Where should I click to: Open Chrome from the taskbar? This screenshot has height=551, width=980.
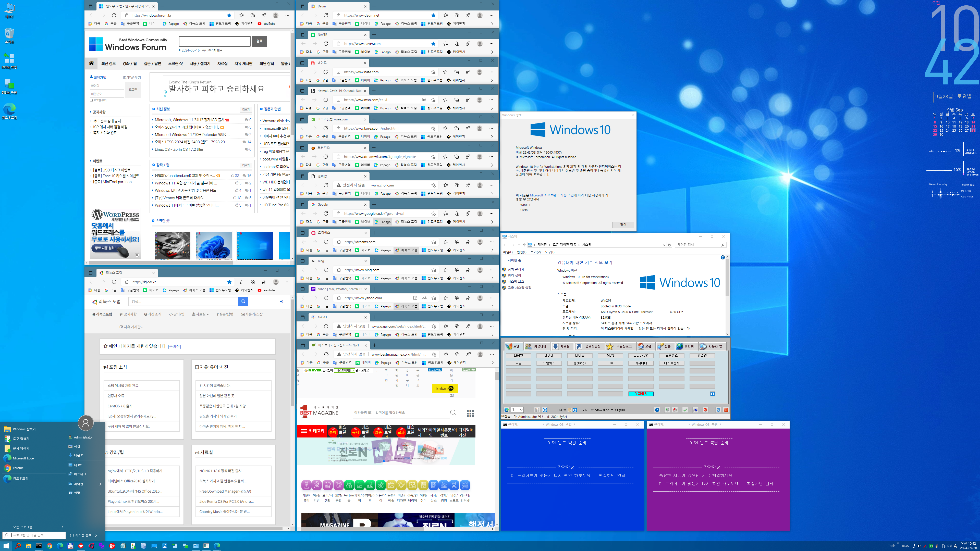tap(50, 546)
